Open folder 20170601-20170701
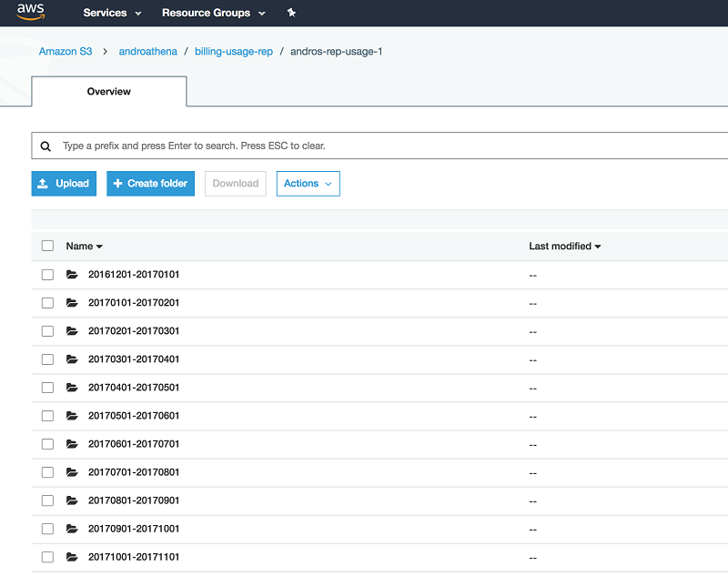 [x=134, y=444]
